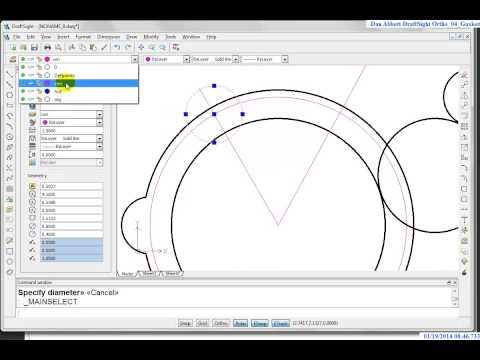Open Properties panel ByLayer color dropdown
This screenshot has height=360, width=480.
point(99,122)
